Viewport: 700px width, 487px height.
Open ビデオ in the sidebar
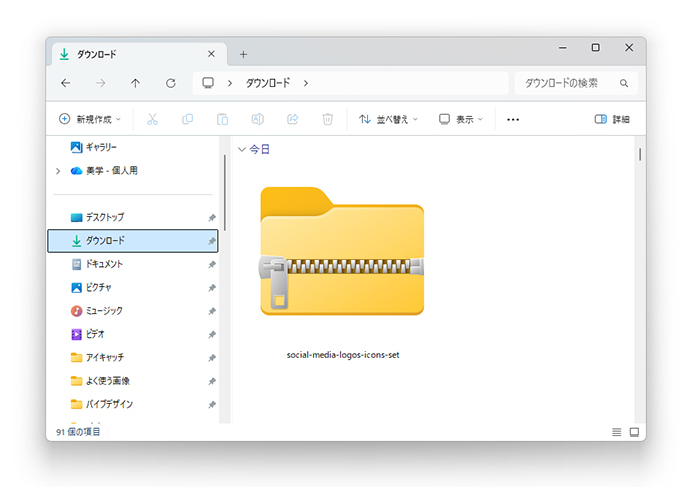tap(133, 334)
